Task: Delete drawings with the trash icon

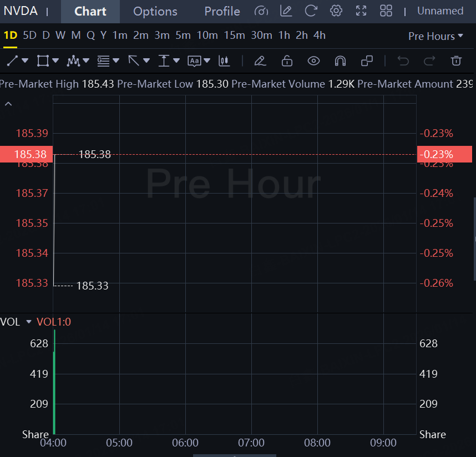Action: [x=456, y=60]
